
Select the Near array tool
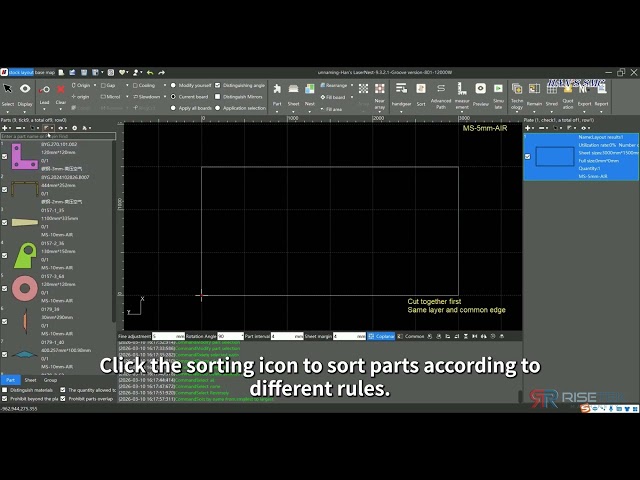click(x=380, y=89)
